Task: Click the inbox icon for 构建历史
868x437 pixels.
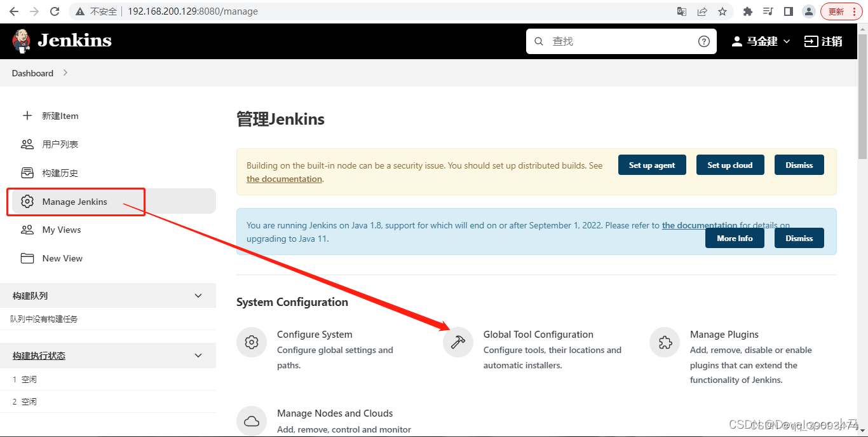Action: click(x=27, y=173)
